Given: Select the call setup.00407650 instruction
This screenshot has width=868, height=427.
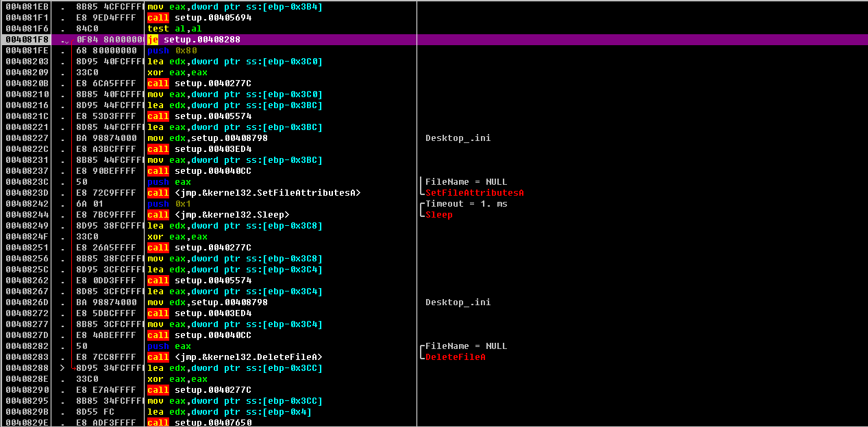Looking at the screenshot, I should (x=199, y=423).
